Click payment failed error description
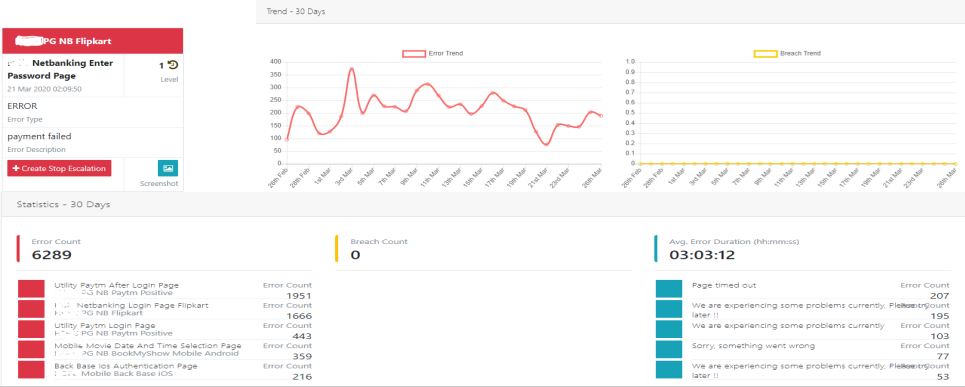 (39, 136)
